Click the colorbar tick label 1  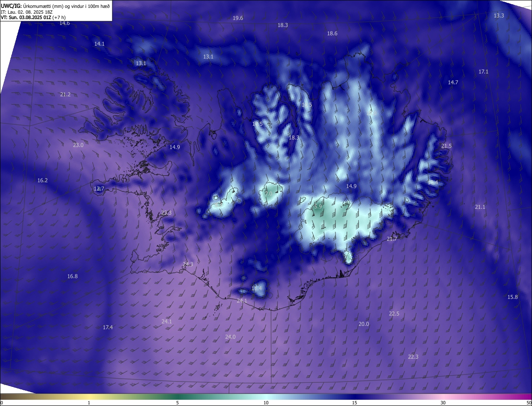89,403
